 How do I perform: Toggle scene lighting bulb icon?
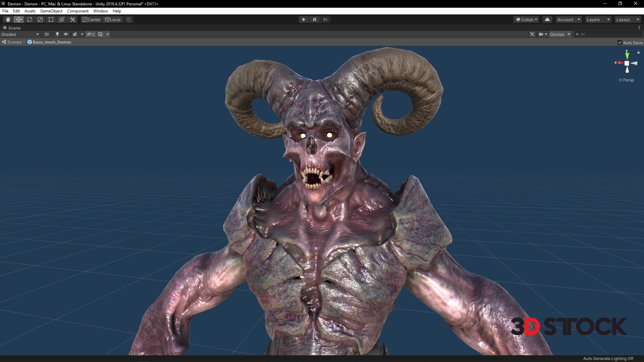tap(57, 34)
